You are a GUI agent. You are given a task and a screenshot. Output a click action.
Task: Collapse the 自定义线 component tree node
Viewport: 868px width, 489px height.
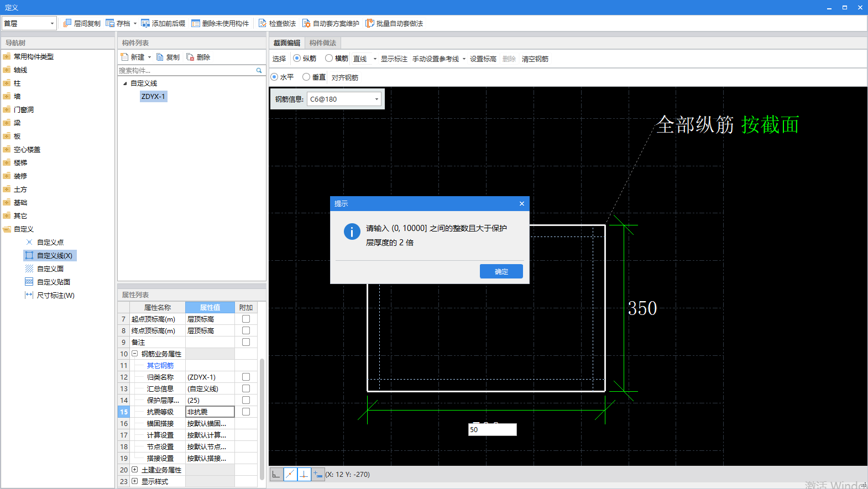(125, 83)
